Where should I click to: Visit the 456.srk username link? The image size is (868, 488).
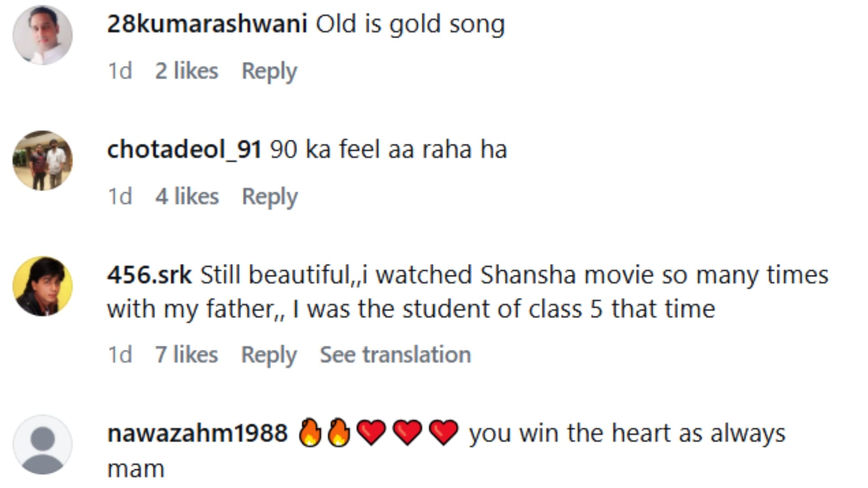coord(149,275)
